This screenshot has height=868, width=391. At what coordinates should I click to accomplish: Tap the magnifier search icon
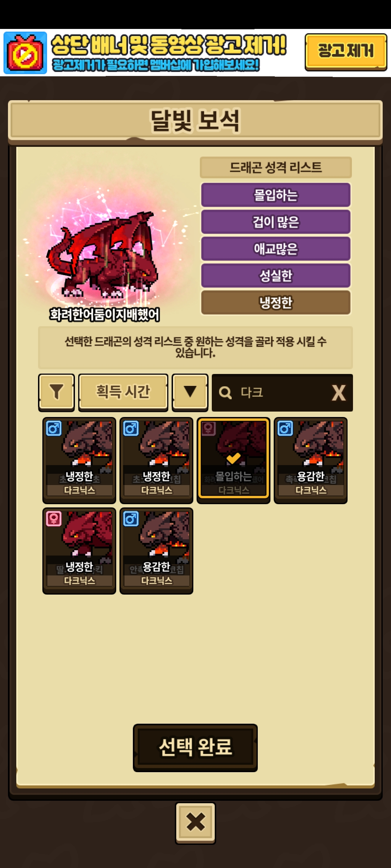(x=225, y=393)
